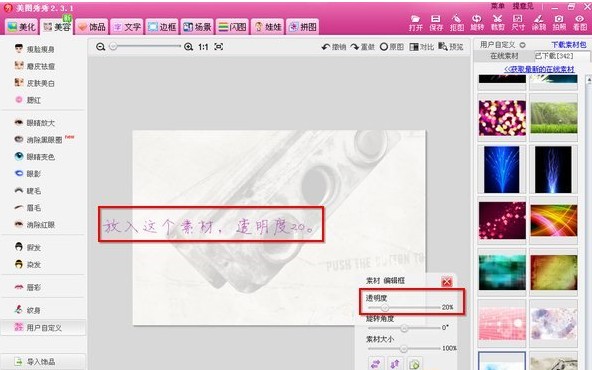This screenshot has width=592, height=370.
Task: Click 重做 to redo
Action: (362, 47)
